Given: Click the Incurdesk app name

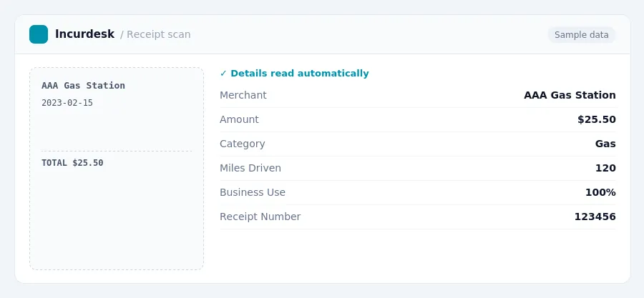Looking at the screenshot, I should click(84, 34).
